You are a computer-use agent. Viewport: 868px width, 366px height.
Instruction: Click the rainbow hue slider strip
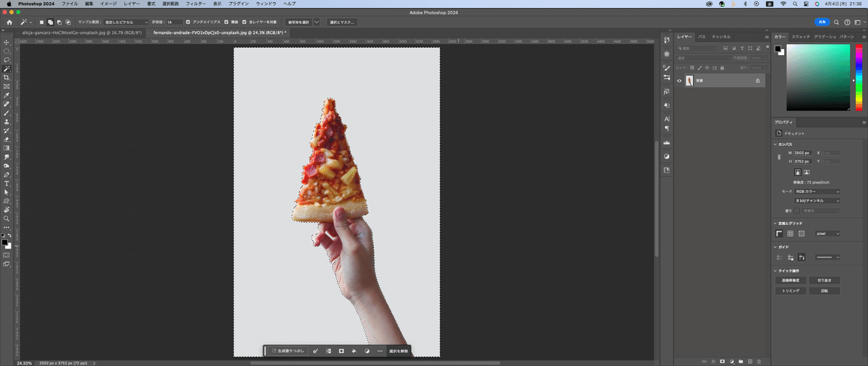(859, 77)
